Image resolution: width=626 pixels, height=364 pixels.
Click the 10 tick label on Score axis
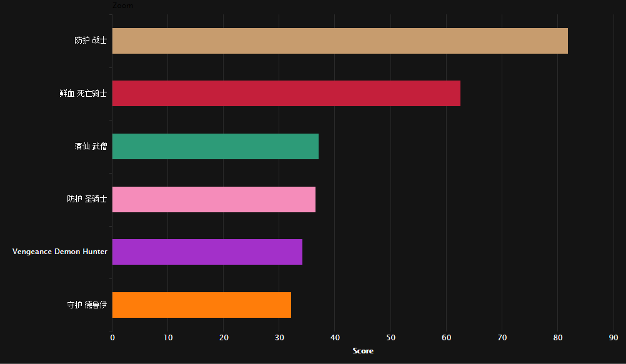(x=168, y=338)
